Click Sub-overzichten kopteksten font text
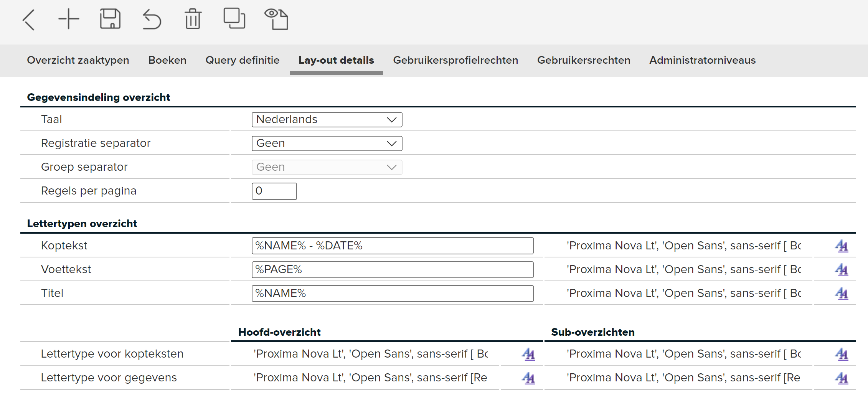This screenshot has width=868, height=409. coord(684,354)
